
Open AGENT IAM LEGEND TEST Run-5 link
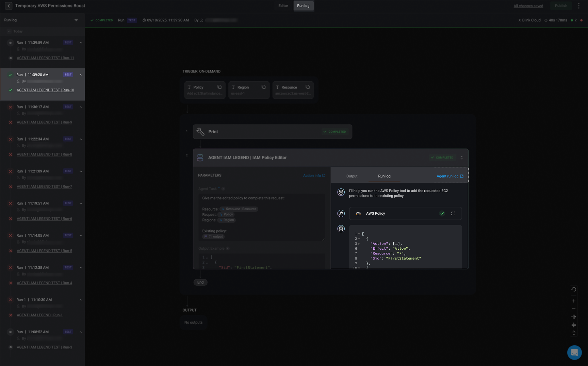[44, 251]
